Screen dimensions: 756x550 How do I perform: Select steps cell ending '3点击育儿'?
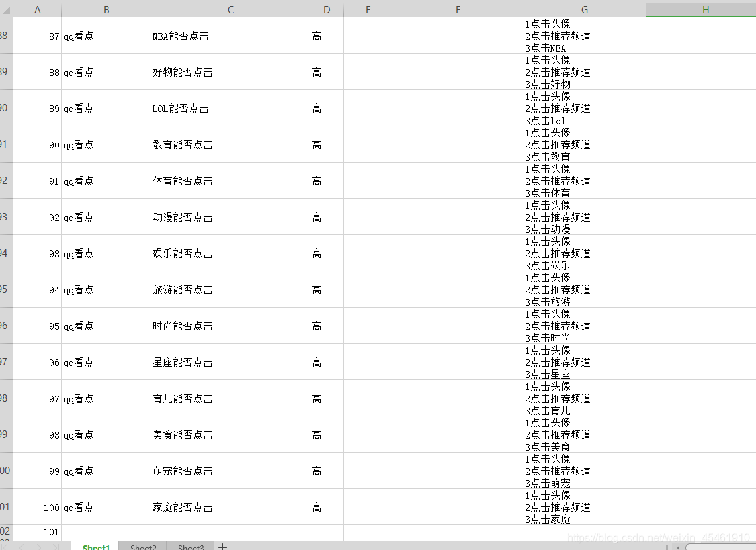585,398
